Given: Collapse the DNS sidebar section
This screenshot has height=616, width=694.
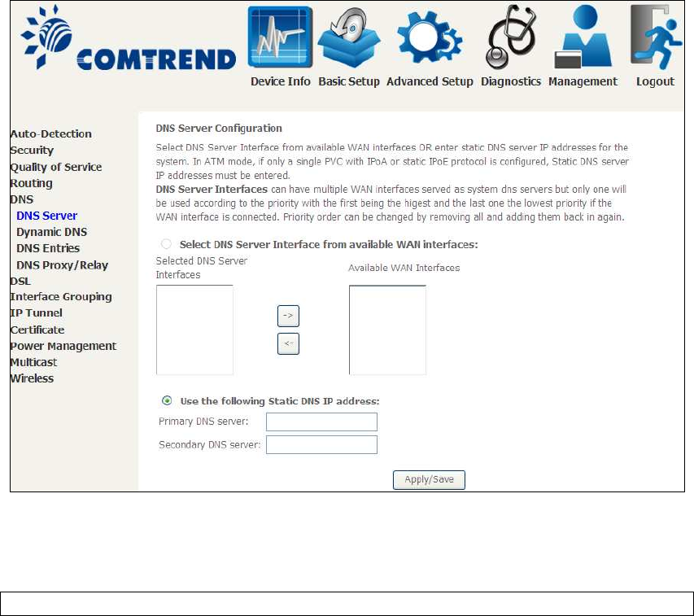Looking at the screenshot, I should click(22, 199).
